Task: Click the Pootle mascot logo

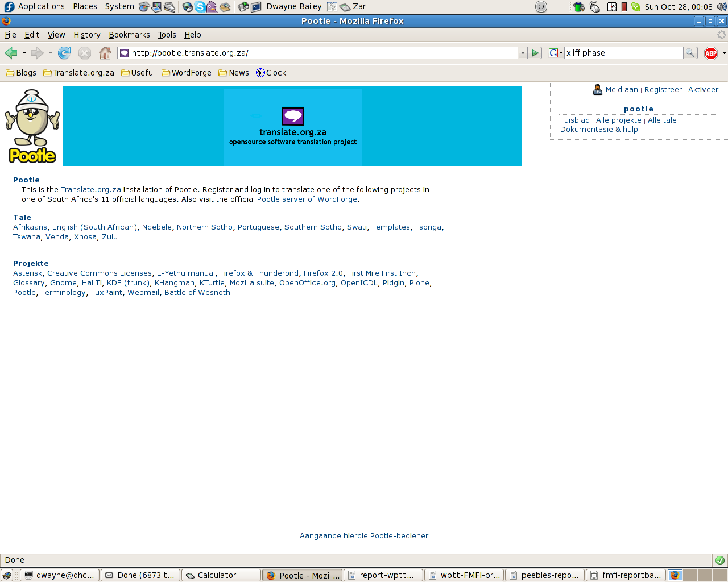Action: [32, 126]
